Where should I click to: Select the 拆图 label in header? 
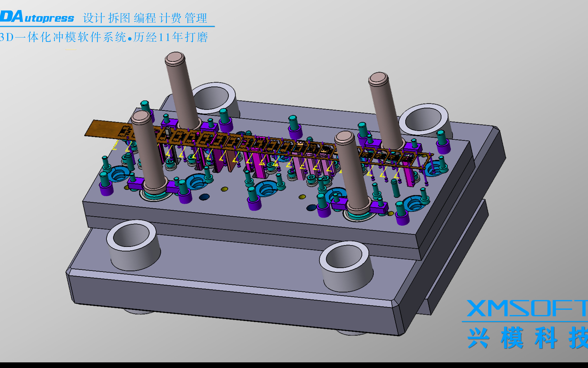click(x=119, y=18)
